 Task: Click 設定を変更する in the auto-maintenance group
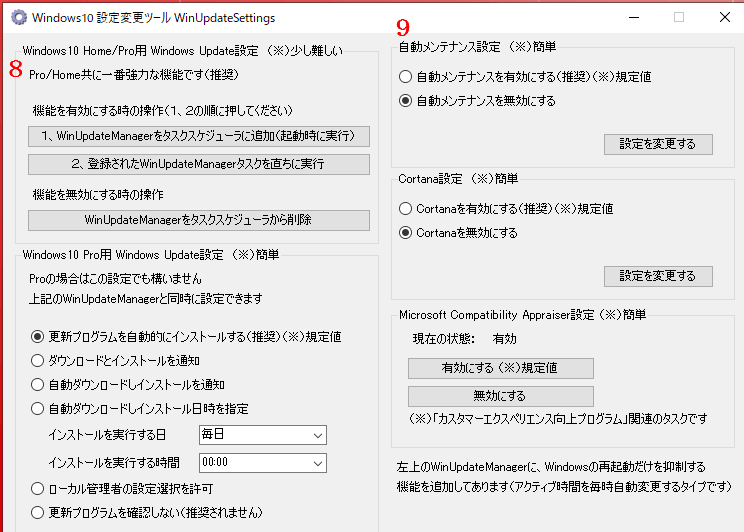pyautogui.click(x=658, y=144)
